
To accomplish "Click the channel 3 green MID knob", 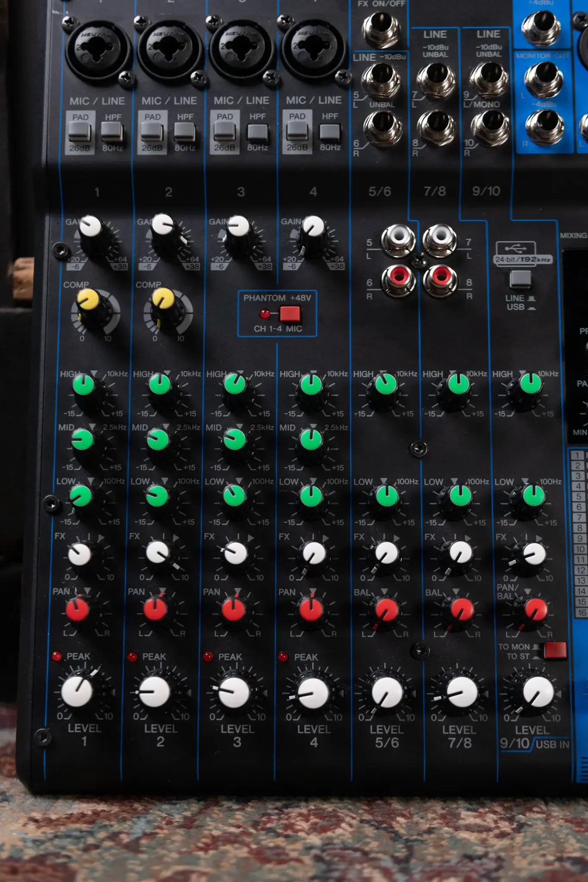I will [235, 440].
